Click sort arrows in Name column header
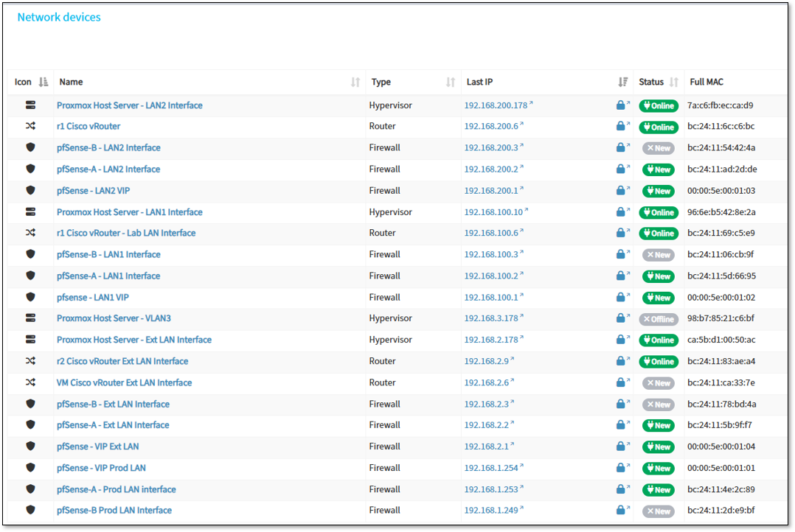Screen dimensions: 795x532 pyautogui.click(x=355, y=82)
